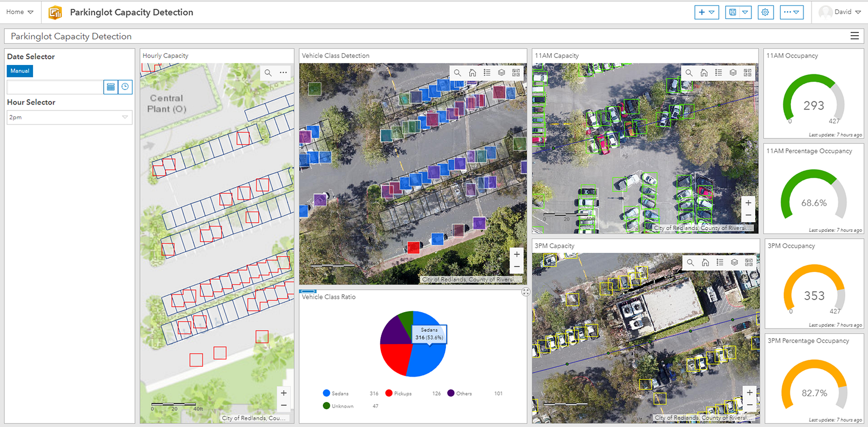Zoom in on the Hourly Capacity map
This screenshot has width=868, height=427.
point(284,393)
